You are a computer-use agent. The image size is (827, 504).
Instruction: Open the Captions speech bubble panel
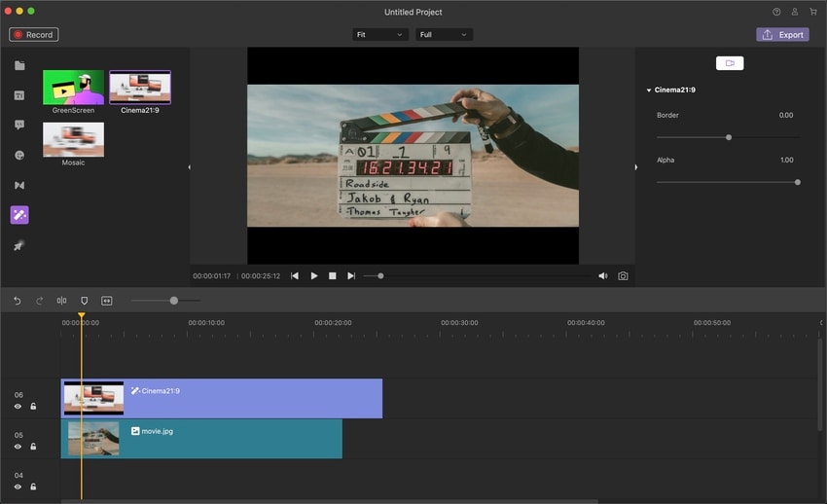pyautogui.click(x=19, y=125)
